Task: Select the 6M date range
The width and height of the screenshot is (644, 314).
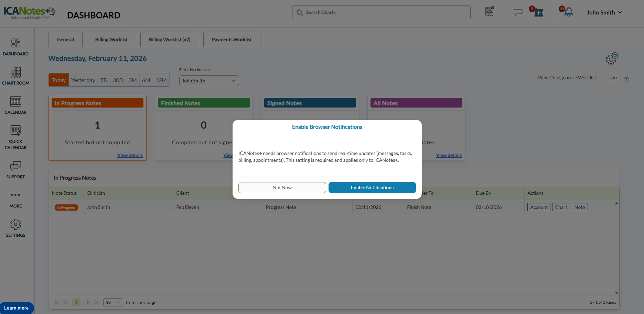Action: [x=146, y=80]
